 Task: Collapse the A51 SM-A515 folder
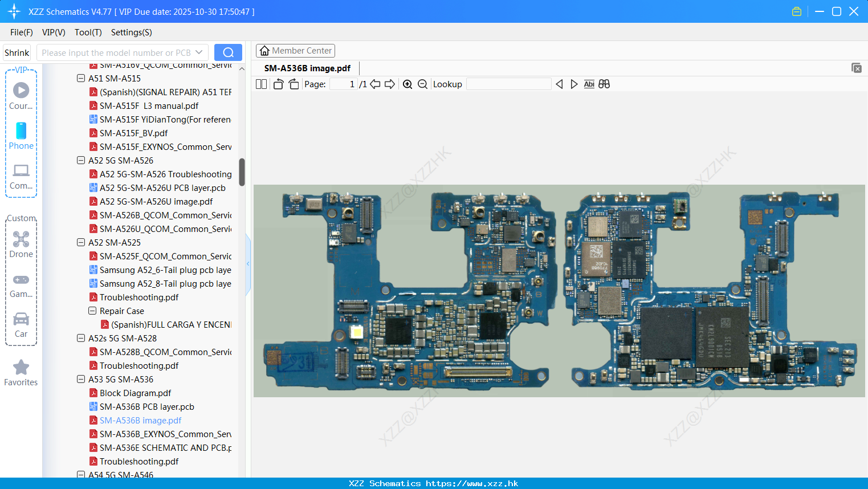pos(81,78)
